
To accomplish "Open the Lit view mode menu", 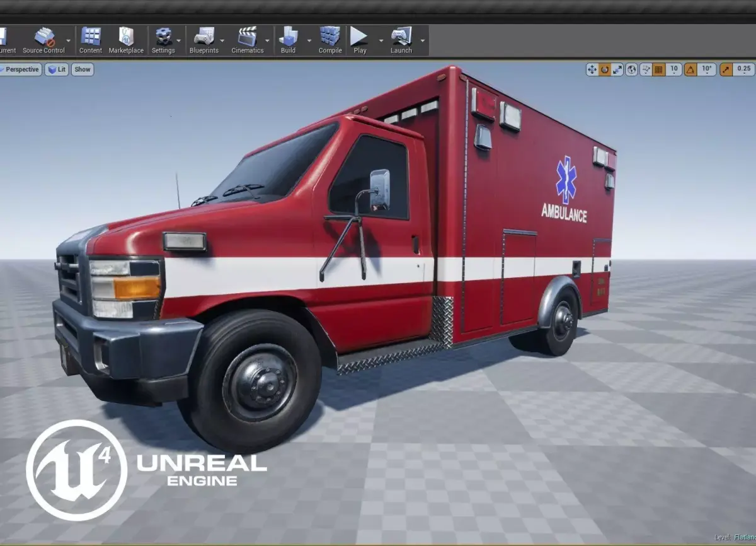I will pyautogui.click(x=57, y=69).
